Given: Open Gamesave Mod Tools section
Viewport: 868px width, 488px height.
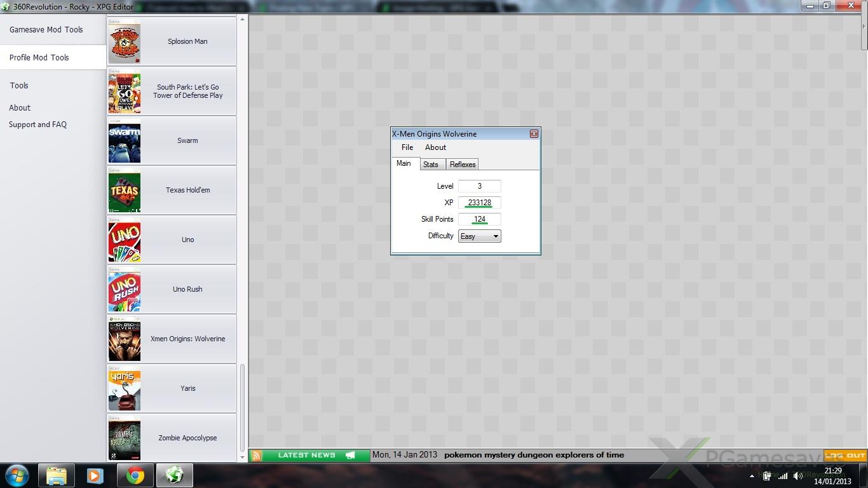Looking at the screenshot, I should click(46, 30).
